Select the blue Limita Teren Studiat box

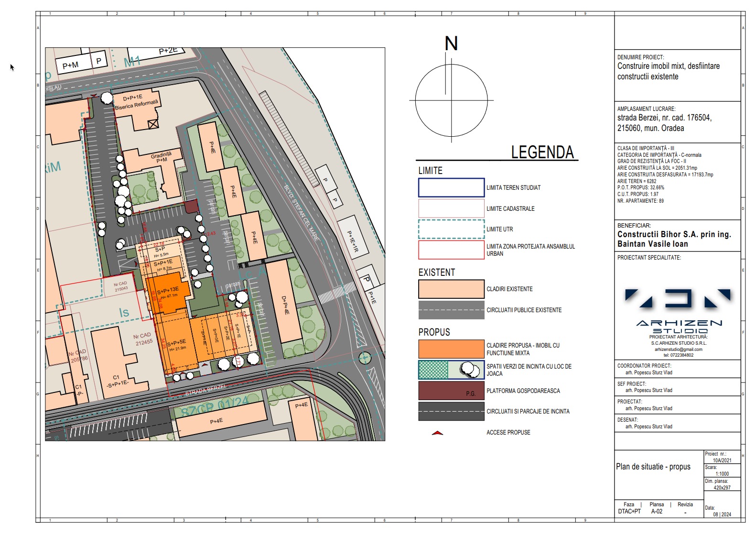(x=451, y=187)
